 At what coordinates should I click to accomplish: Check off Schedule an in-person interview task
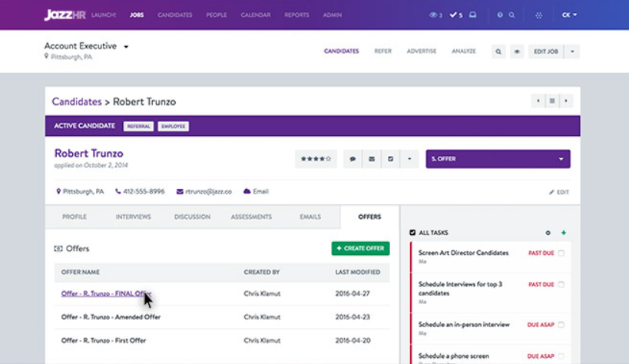[561, 324]
